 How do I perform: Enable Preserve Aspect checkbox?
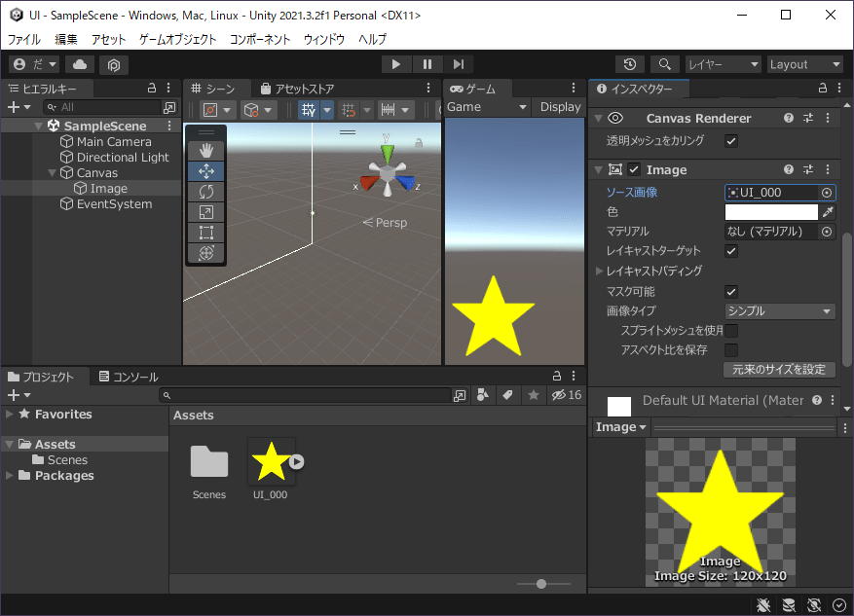point(731,350)
